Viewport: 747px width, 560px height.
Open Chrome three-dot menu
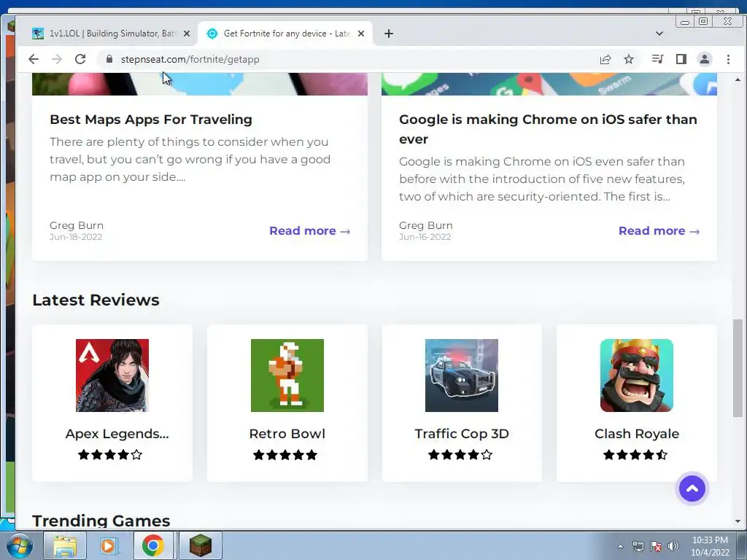(728, 59)
